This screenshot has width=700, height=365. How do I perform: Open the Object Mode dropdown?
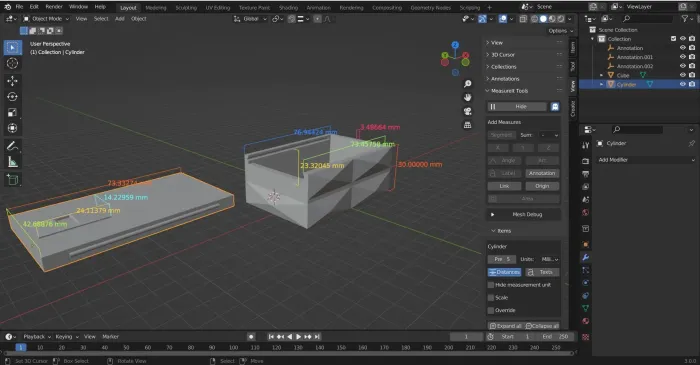(46, 19)
